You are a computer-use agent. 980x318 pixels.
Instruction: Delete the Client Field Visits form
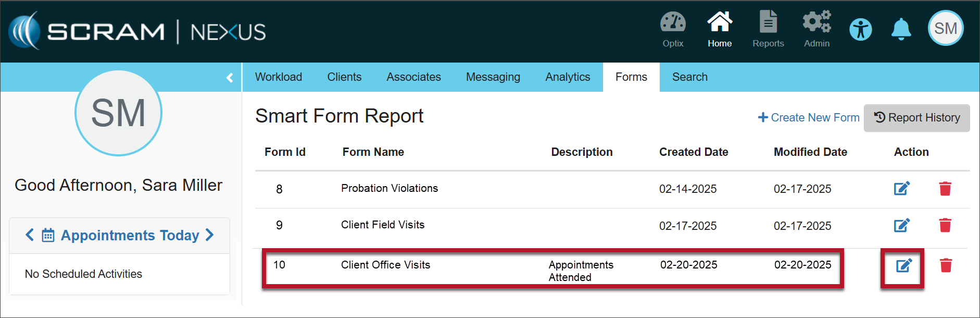point(945,225)
